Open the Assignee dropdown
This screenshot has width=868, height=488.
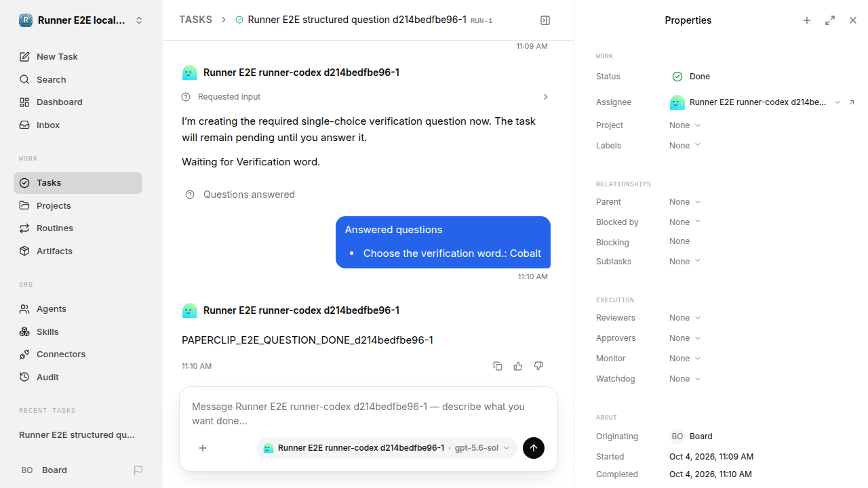[755, 102]
